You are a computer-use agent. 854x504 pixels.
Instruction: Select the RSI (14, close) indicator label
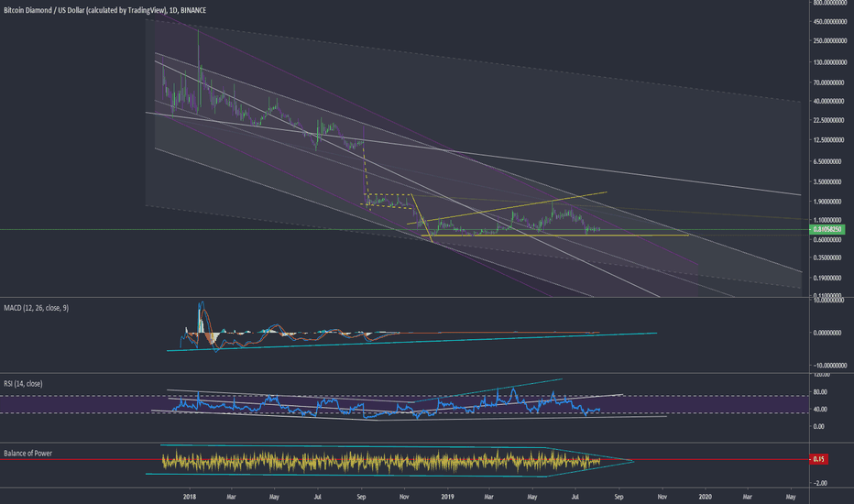click(23, 384)
